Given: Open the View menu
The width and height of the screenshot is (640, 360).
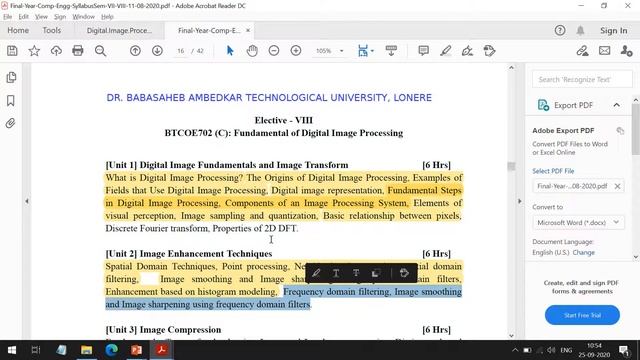Looking at the screenshot, I should tap(41, 17).
